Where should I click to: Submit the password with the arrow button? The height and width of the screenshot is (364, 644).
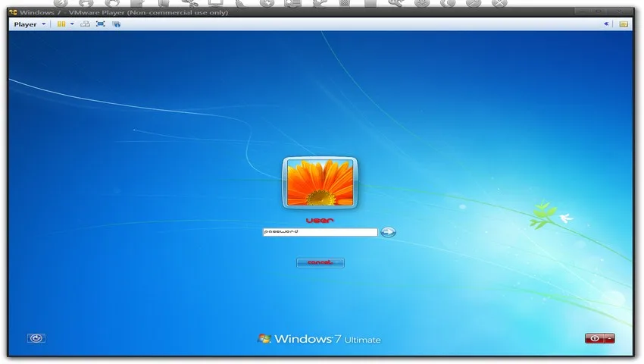388,232
